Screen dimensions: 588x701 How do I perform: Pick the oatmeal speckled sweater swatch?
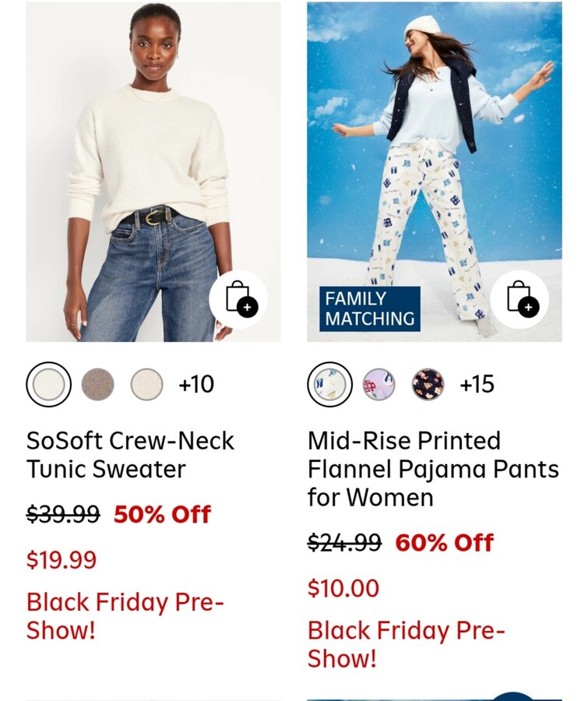(146, 384)
